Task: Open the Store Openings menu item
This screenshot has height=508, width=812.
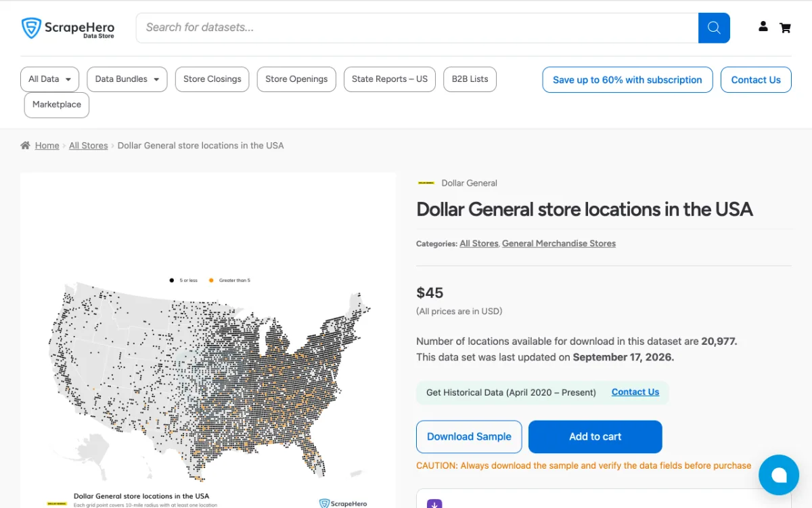Action: (x=296, y=79)
